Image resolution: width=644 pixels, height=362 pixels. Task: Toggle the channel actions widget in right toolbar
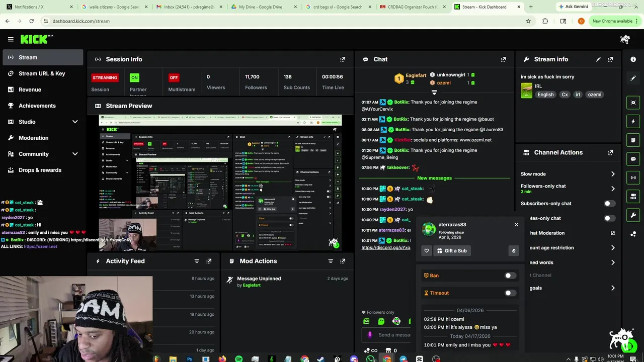633,197
